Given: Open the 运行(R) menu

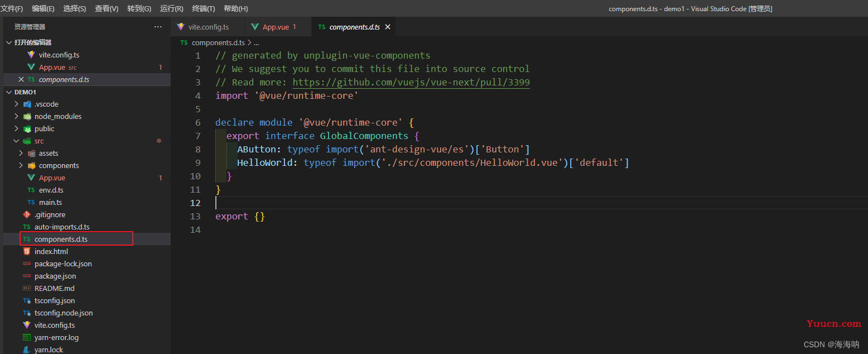Looking at the screenshot, I should click(x=171, y=8).
